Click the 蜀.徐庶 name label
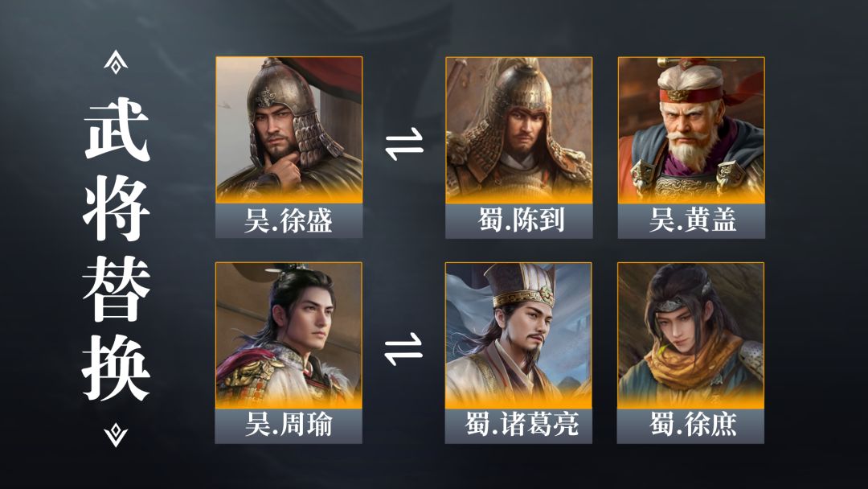Screen dimensions: 868x489 (x=691, y=426)
